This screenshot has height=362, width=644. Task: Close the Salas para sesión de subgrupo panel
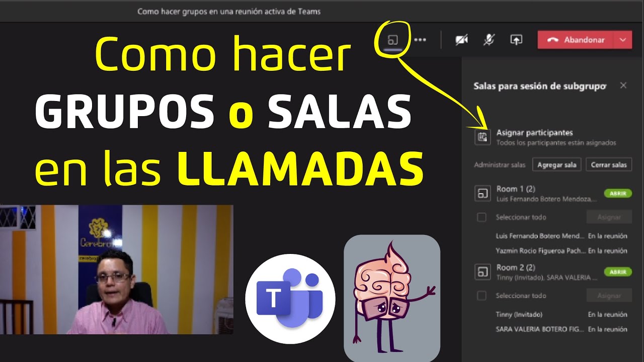click(623, 85)
